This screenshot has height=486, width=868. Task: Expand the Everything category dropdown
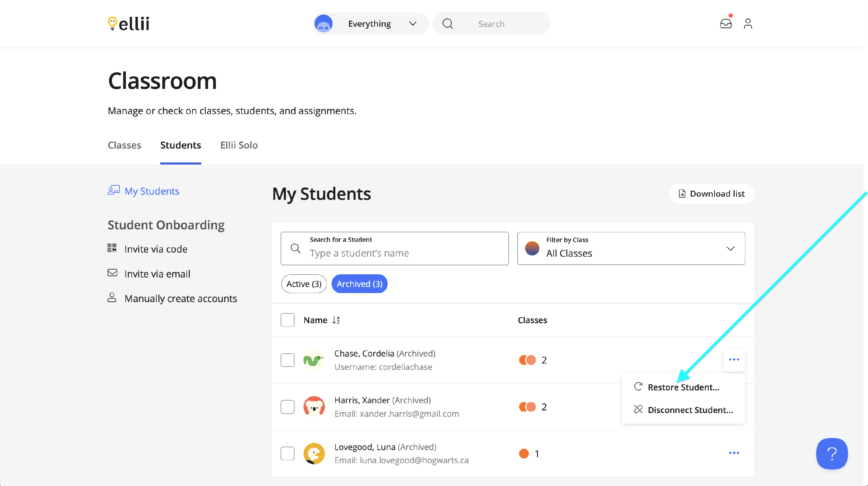click(370, 24)
